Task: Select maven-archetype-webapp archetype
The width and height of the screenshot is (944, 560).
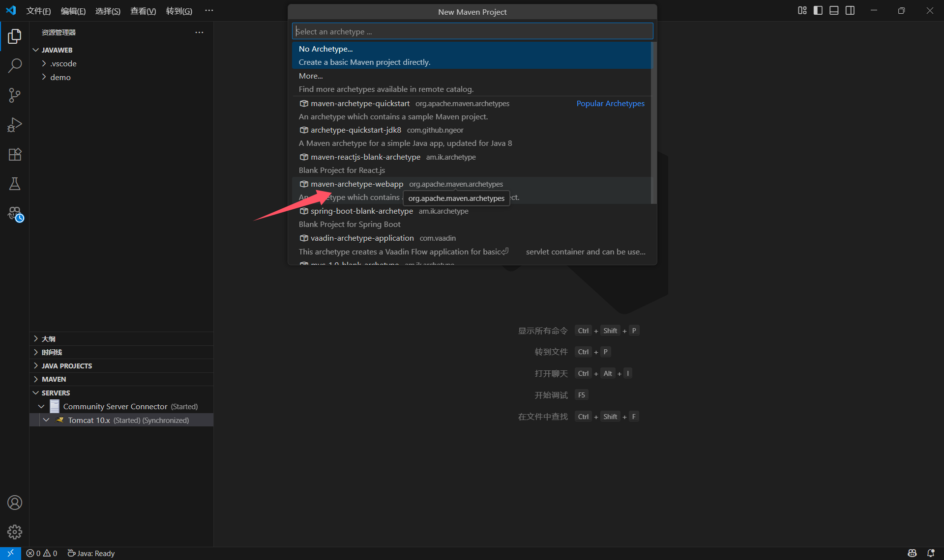Action: [357, 184]
